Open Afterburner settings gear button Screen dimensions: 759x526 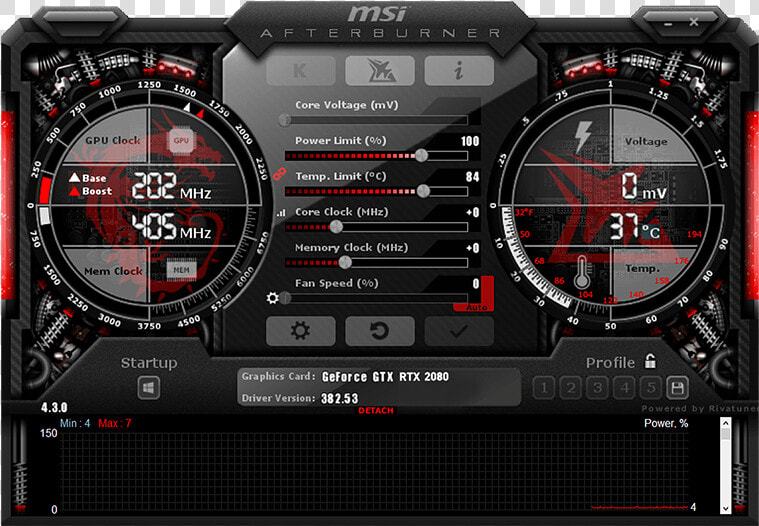click(x=301, y=331)
